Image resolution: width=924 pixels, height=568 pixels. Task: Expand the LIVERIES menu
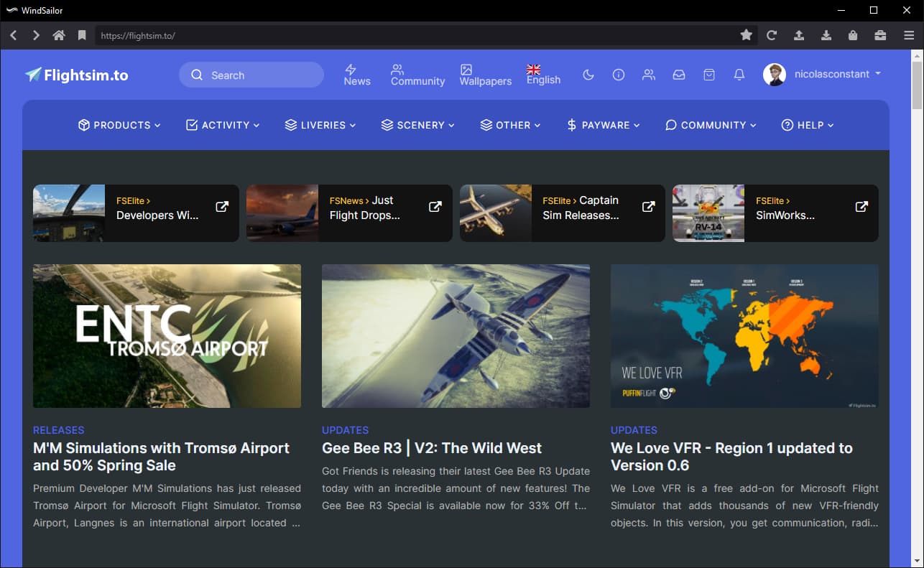click(320, 125)
